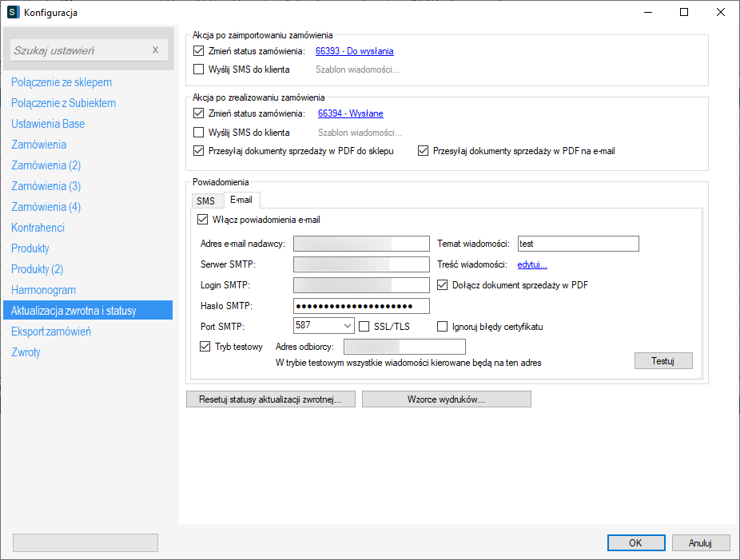Screen dimensions: 740x560
Task: Open the Port SMTP dropdown
Action: 347,326
